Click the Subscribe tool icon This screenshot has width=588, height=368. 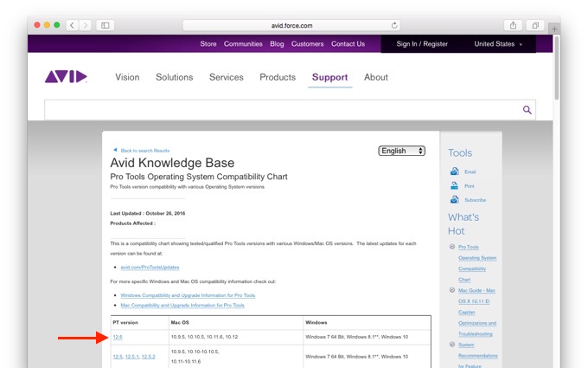(x=455, y=200)
